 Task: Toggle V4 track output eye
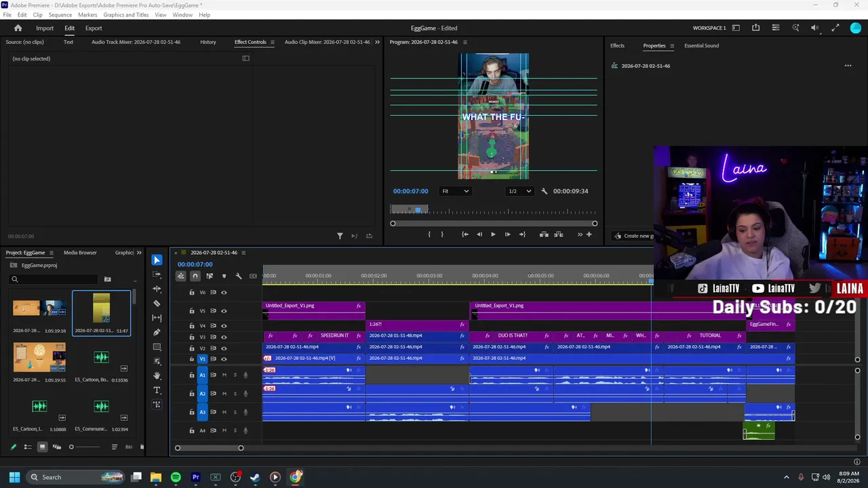(224, 326)
